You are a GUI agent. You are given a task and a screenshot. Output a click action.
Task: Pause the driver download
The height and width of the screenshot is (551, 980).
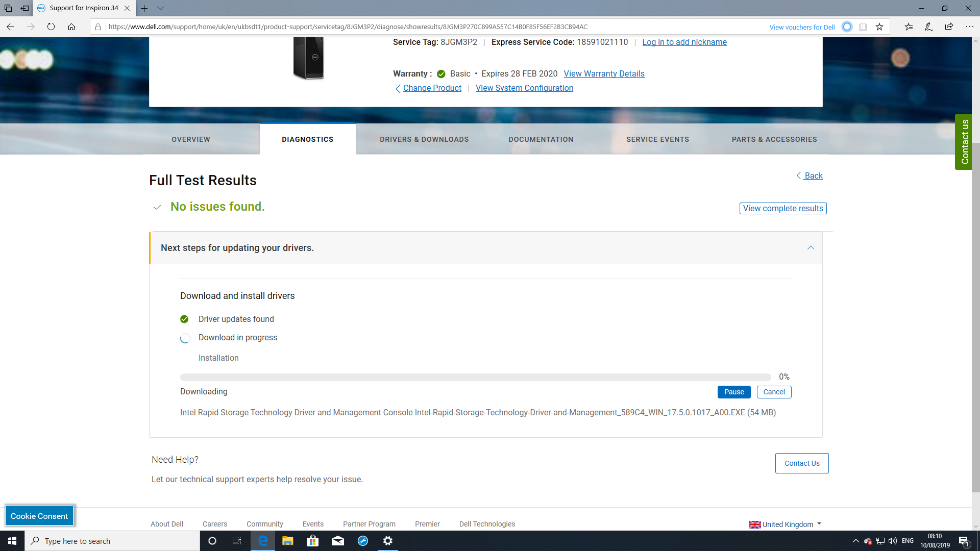(x=733, y=392)
